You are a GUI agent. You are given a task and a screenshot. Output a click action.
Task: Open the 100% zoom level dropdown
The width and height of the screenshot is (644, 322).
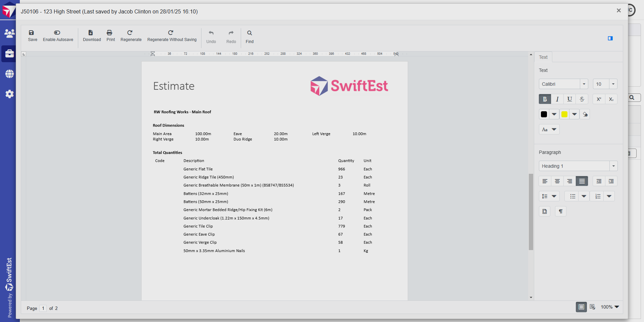(x=610, y=307)
